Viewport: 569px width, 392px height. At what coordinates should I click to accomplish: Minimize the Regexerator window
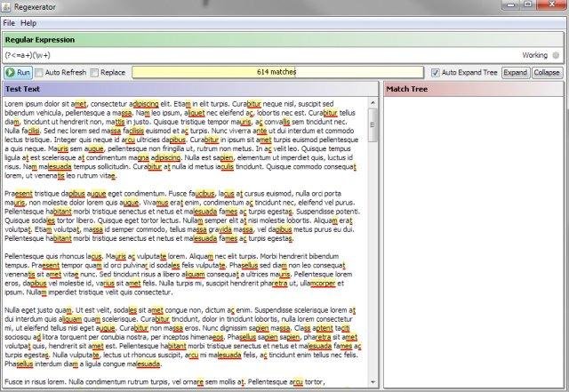pyautogui.click(x=510, y=4)
